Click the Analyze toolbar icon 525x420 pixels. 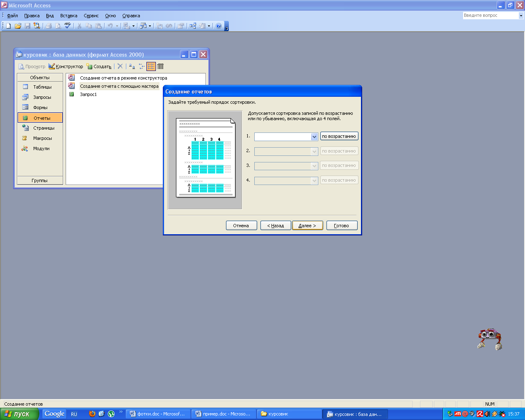tap(143, 26)
